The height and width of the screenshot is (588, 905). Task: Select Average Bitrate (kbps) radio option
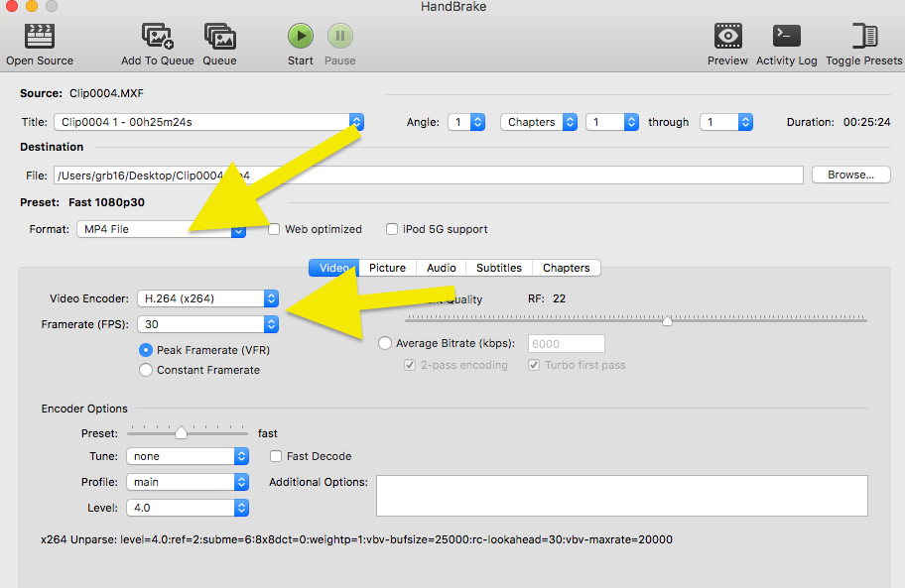coord(384,343)
